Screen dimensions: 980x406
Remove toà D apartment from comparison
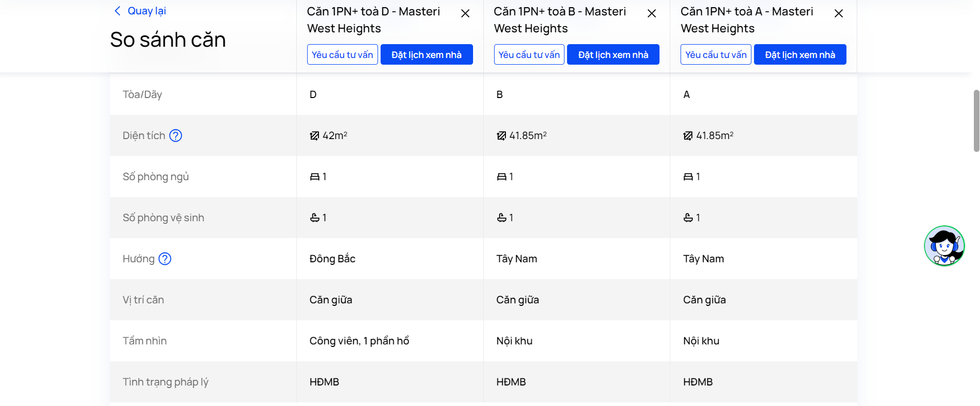click(465, 13)
